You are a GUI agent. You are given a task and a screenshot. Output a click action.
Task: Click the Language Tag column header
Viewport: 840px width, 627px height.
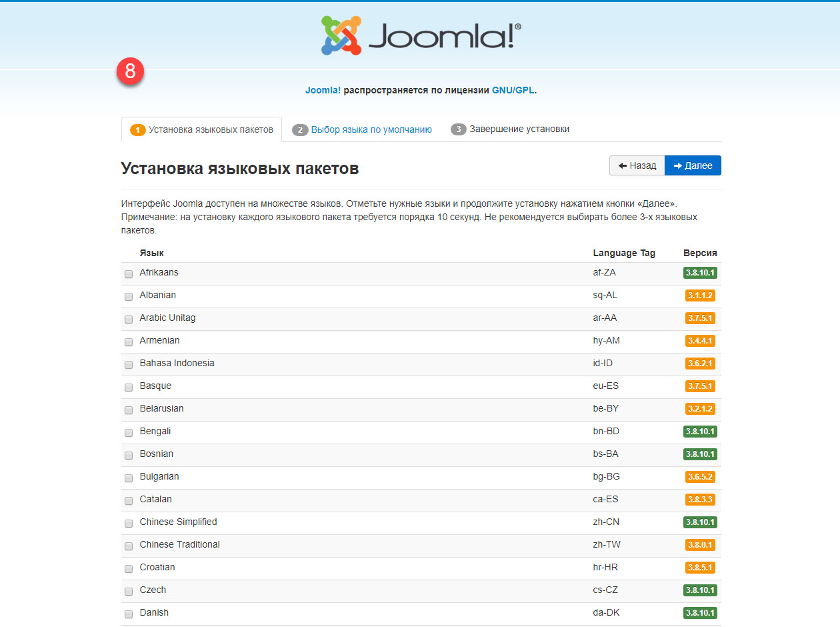pyautogui.click(x=624, y=253)
